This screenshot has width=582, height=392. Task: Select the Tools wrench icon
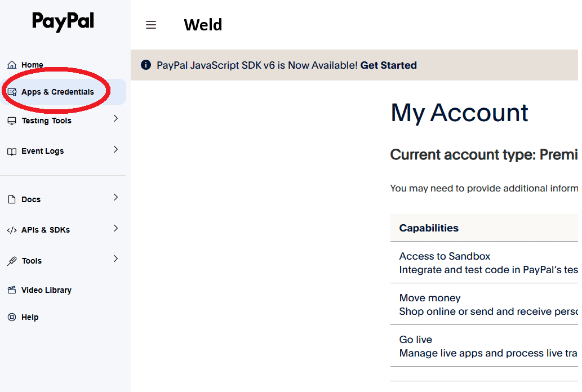pyautogui.click(x=12, y=260)
